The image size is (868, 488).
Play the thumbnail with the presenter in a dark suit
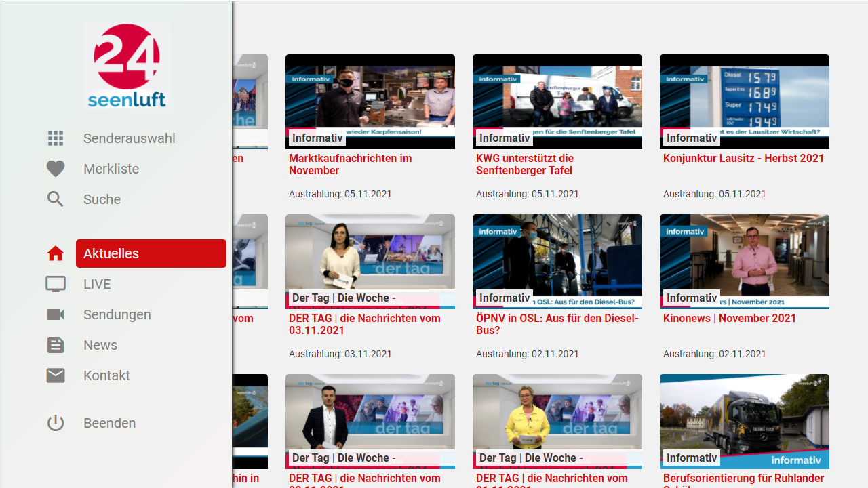(x=370, y=422)
